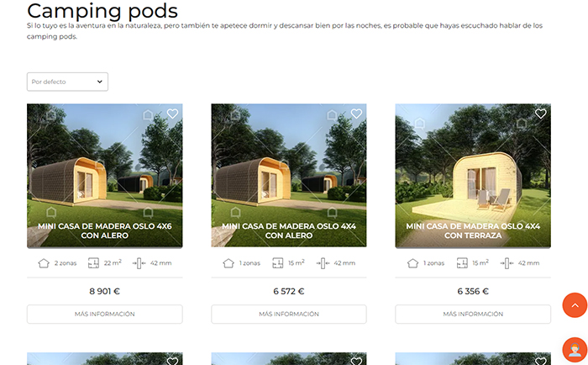The height and width of the screenshot is (365, 588).
Task: Add Oslo 4x4 con terraza to favorites
Action: [x=540, y=114]
